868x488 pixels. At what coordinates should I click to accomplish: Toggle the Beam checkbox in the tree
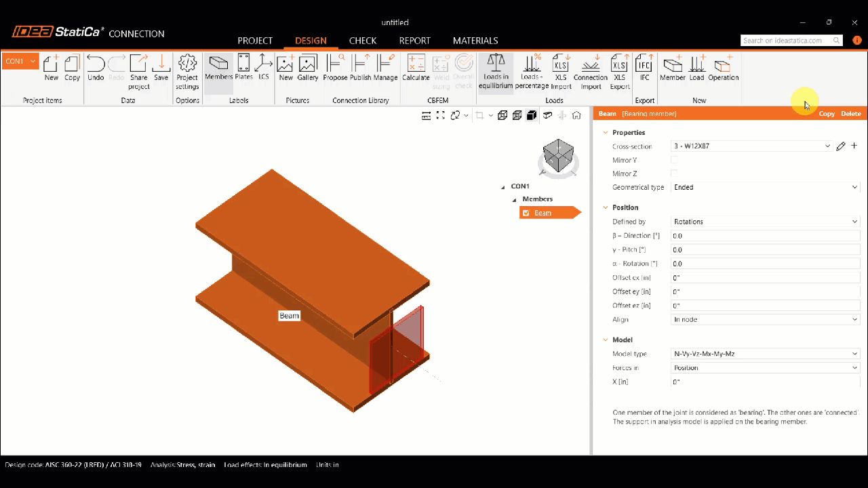526,213
